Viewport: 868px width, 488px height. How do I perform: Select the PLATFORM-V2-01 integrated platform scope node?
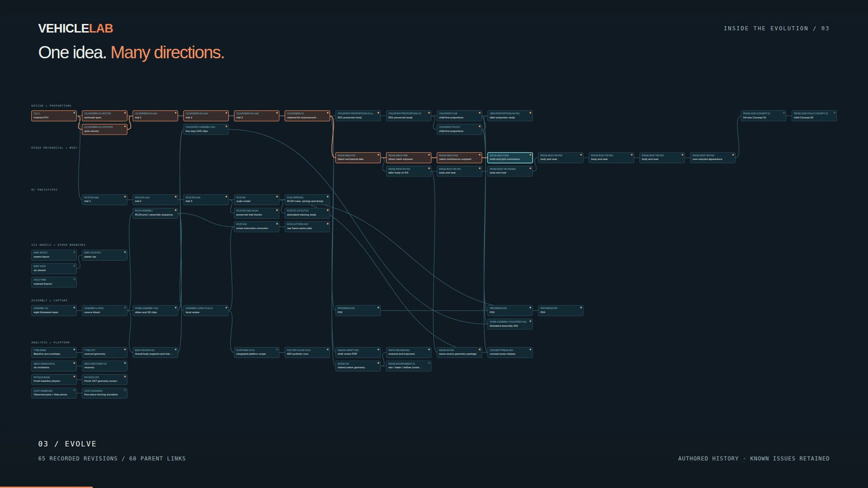(x=256, y=353)
